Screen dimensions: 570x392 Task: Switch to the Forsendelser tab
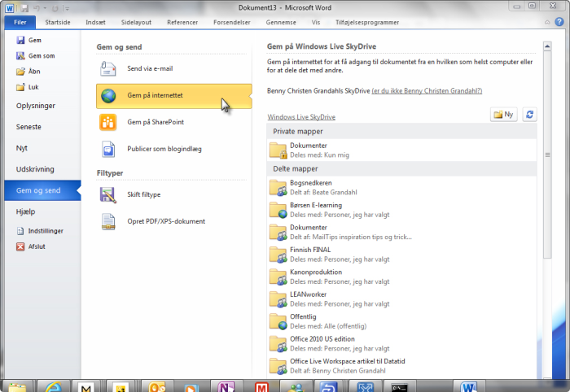[x=232, y=22]
